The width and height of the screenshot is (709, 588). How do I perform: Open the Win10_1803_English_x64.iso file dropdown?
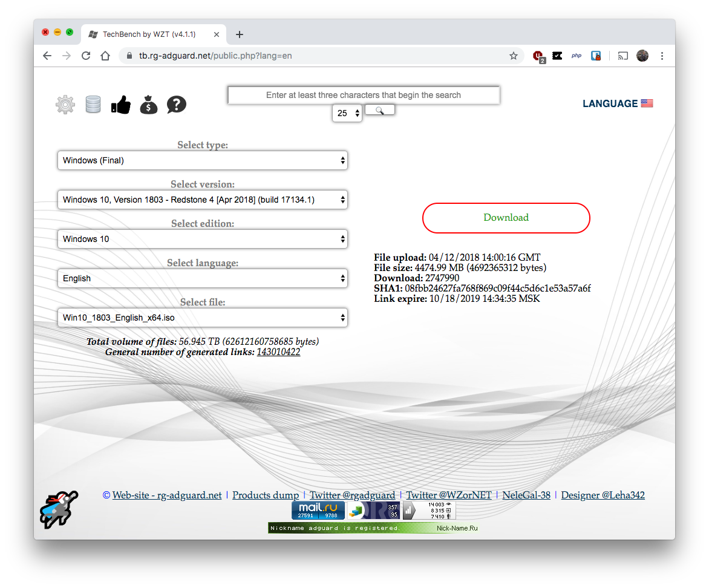(x=203, y=317)
